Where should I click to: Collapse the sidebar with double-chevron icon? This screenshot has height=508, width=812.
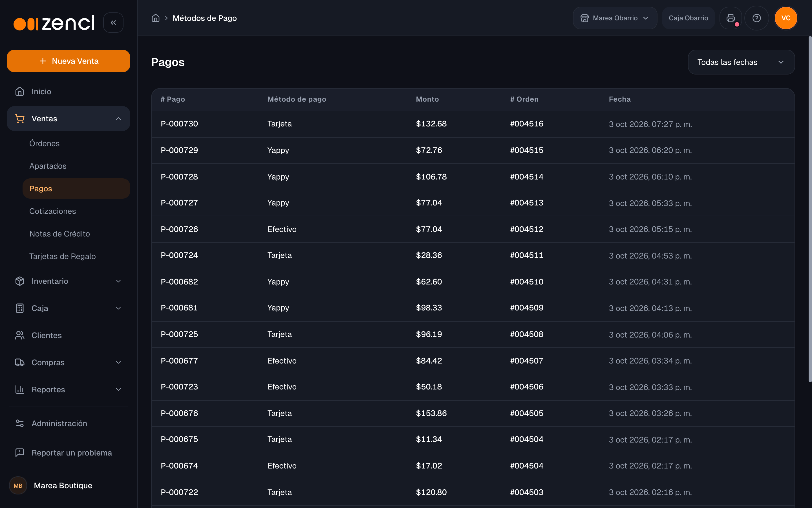click(113, 23)
